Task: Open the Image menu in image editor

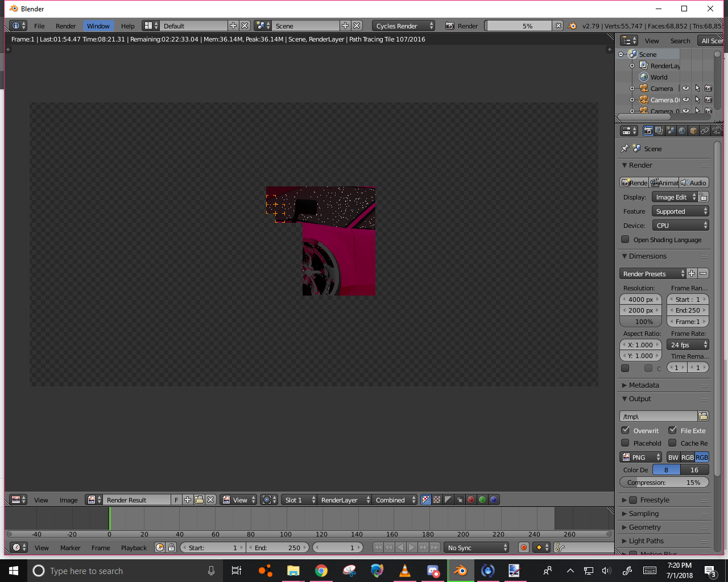Action: (68, 500)
